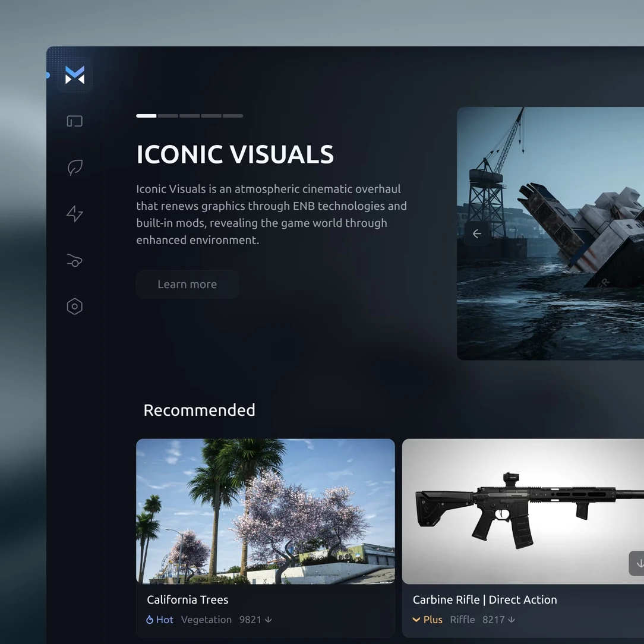Select the fourth carousel indicator segment

211,116
